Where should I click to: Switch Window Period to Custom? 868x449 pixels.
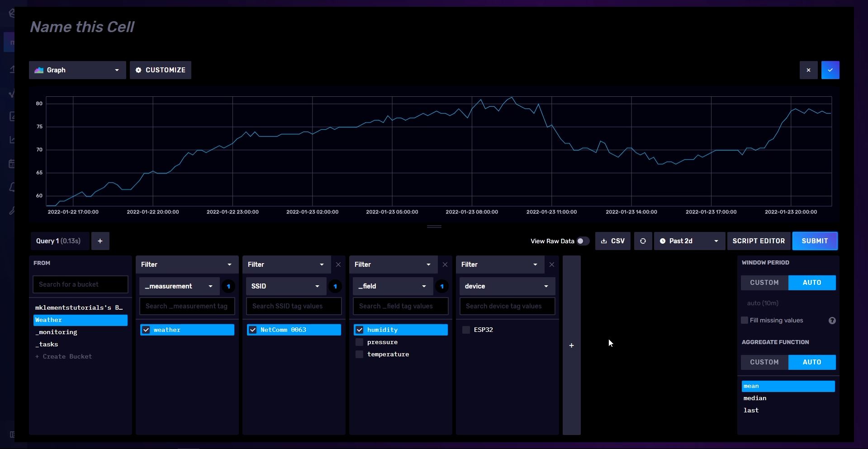click(x=764, y=283)
